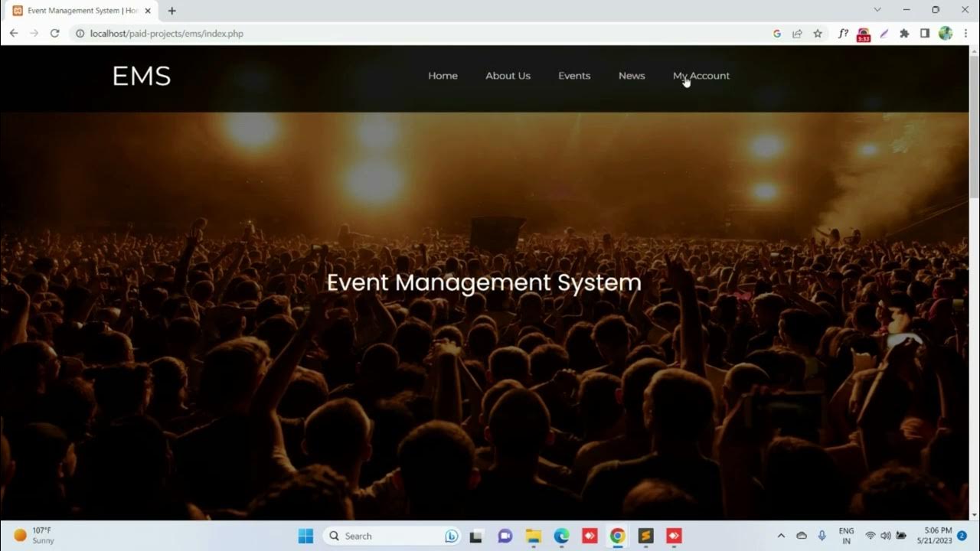980x551 pixels.
Task: Go back with the browser back arrow
Action: click(14, 33)
